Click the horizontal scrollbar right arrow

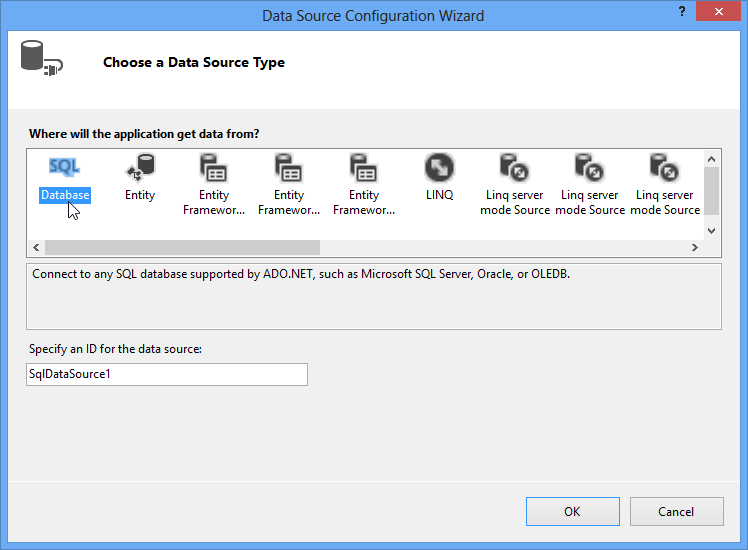(x=695, y=247)
